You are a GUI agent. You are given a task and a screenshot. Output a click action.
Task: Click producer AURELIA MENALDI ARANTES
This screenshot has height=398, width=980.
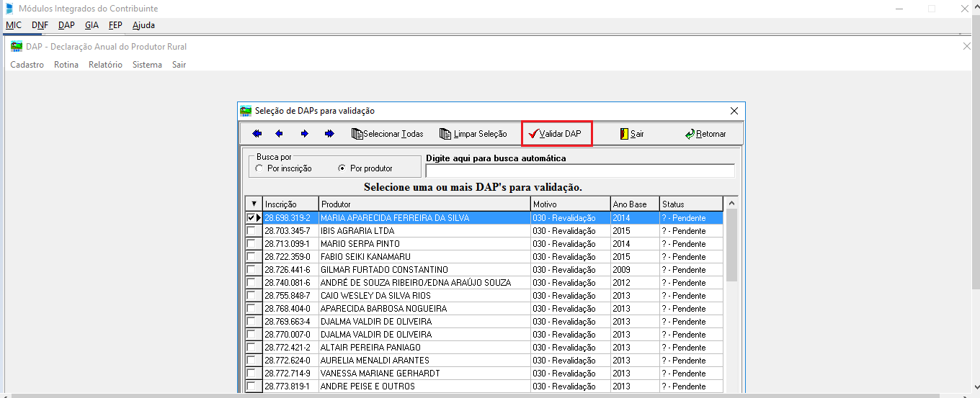point(424,361)
